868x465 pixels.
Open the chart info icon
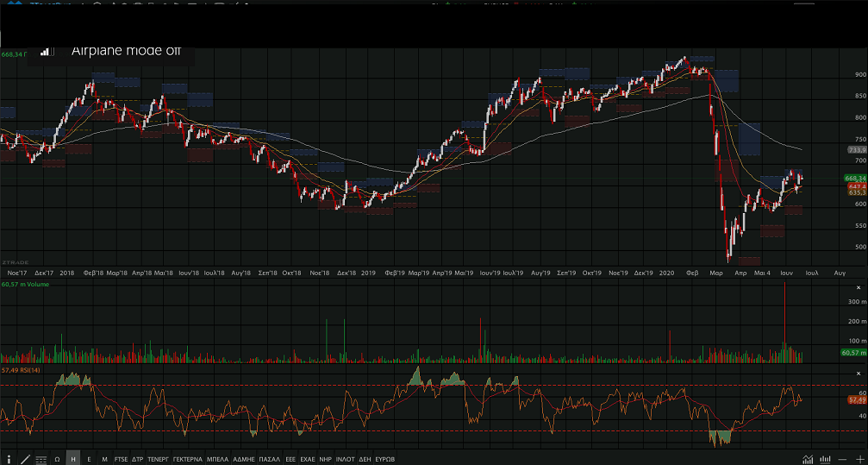coord(9,459)
